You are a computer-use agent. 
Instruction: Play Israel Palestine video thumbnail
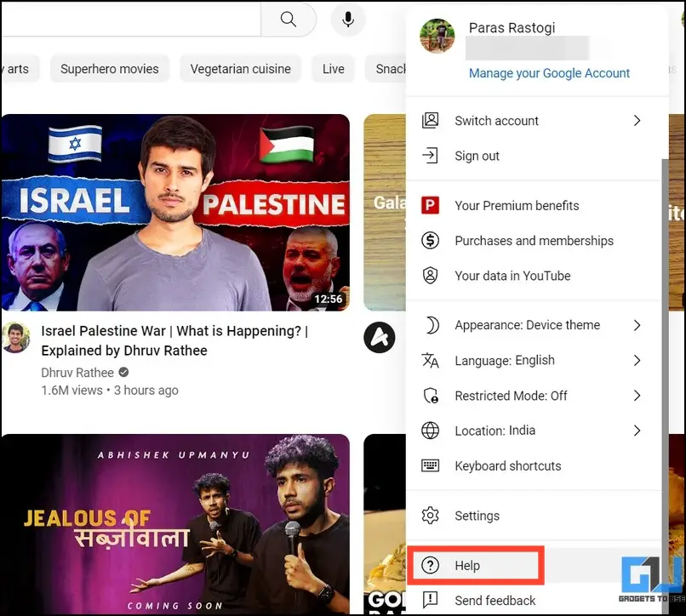pos(176,213)
